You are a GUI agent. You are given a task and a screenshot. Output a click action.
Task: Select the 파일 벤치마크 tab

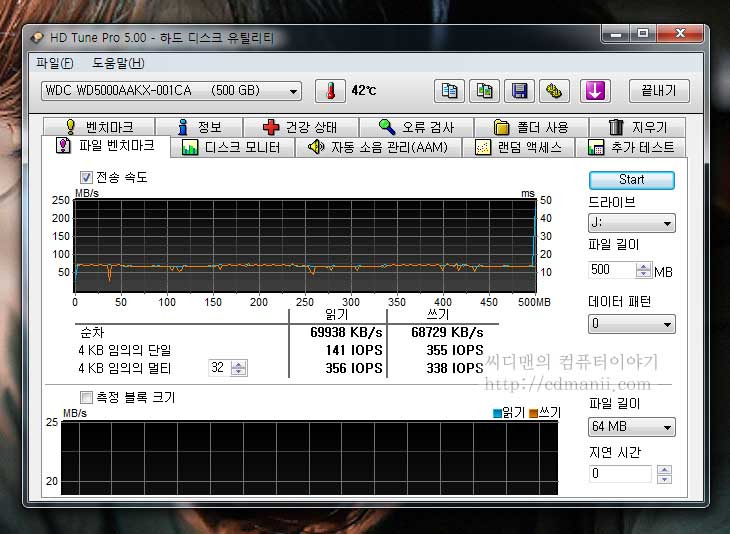[105, 146]
